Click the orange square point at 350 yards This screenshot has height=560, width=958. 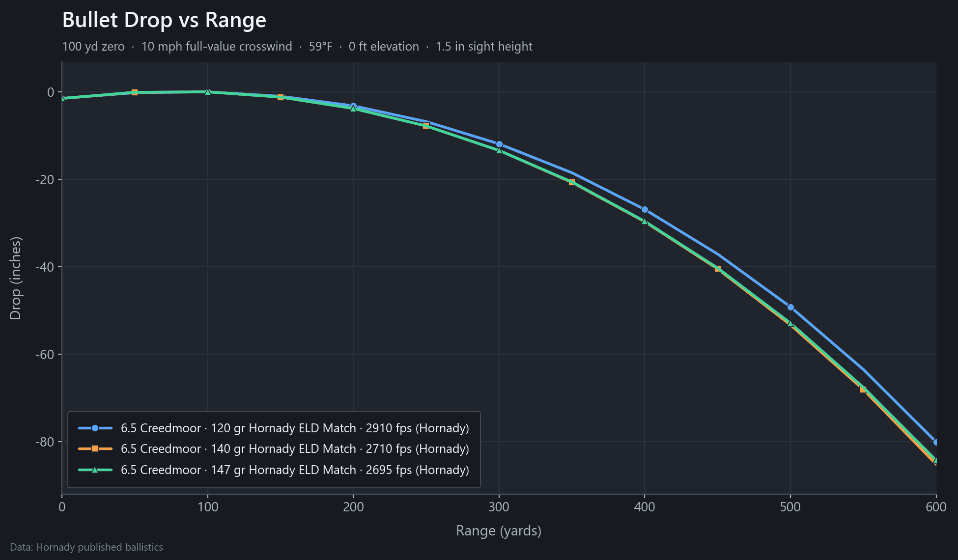click(x=572, y=182)
